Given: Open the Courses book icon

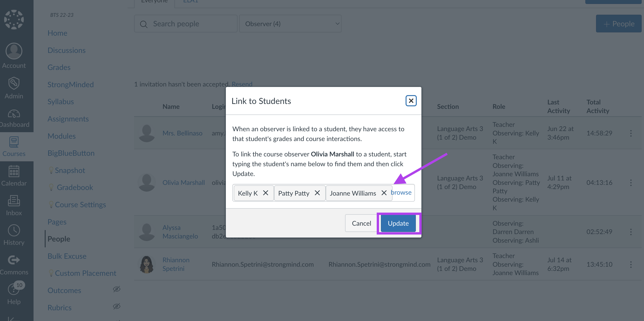Looking at the screenshot, I should (x=14, y=142).
